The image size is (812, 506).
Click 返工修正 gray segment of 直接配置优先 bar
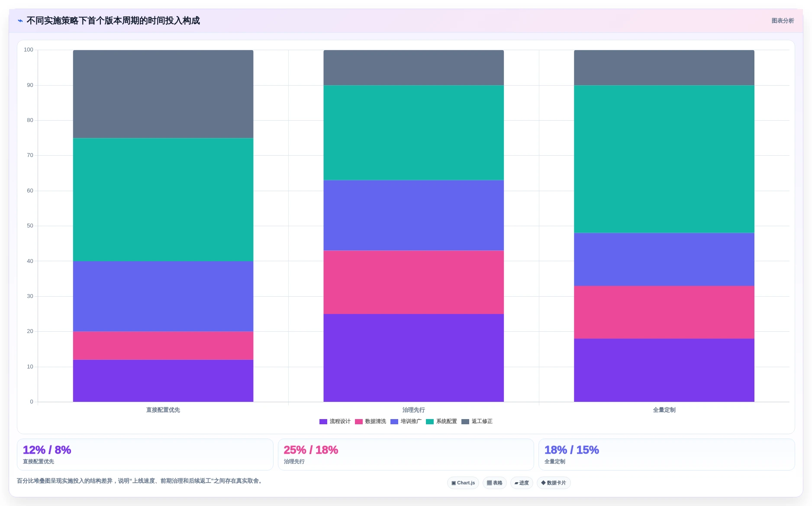coord(163,94)
